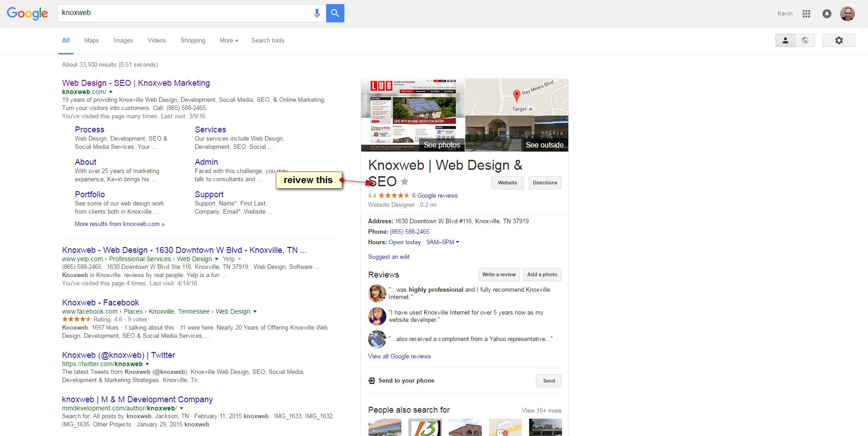Click the Google logo
Viewport: 868px width, 436px height.
pyautogui.click(x=27, y=13)
